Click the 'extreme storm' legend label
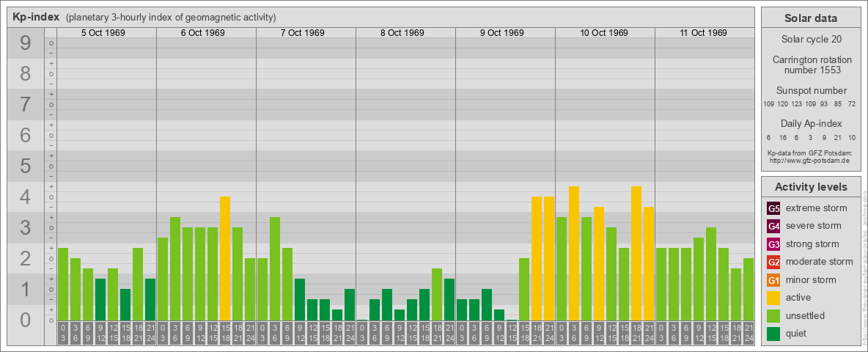The width and height of the screenshot is (868, 352). coord(817,208)
